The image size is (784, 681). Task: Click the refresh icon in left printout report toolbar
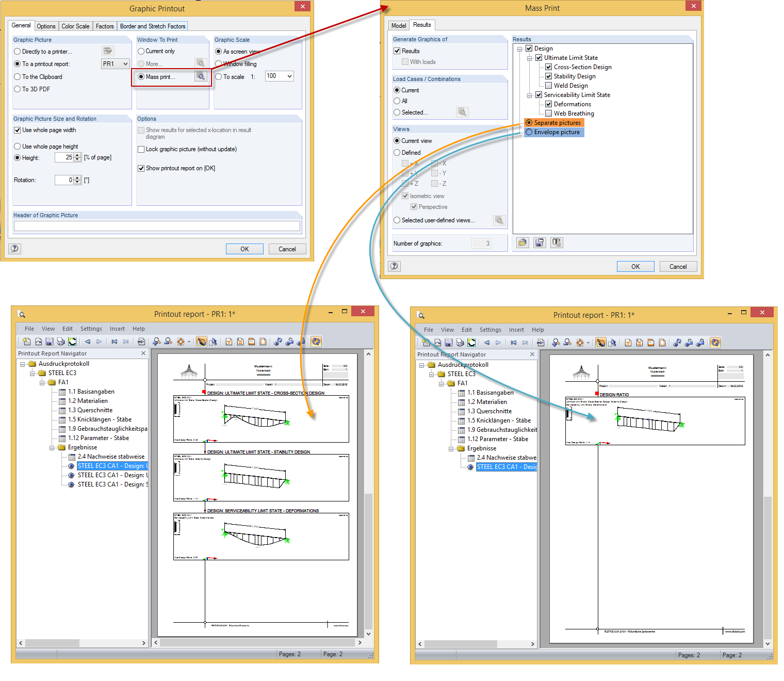pyautogui.click(x=316, y=342)
